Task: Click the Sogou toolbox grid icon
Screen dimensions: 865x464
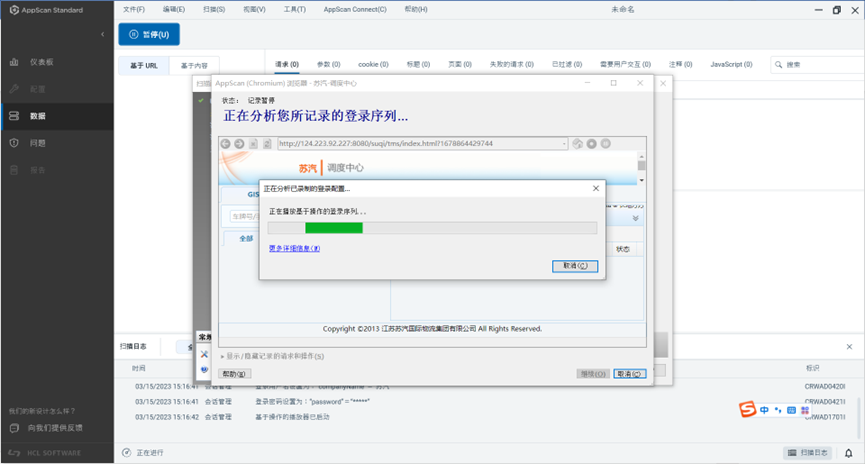Action: pos(805,410)
